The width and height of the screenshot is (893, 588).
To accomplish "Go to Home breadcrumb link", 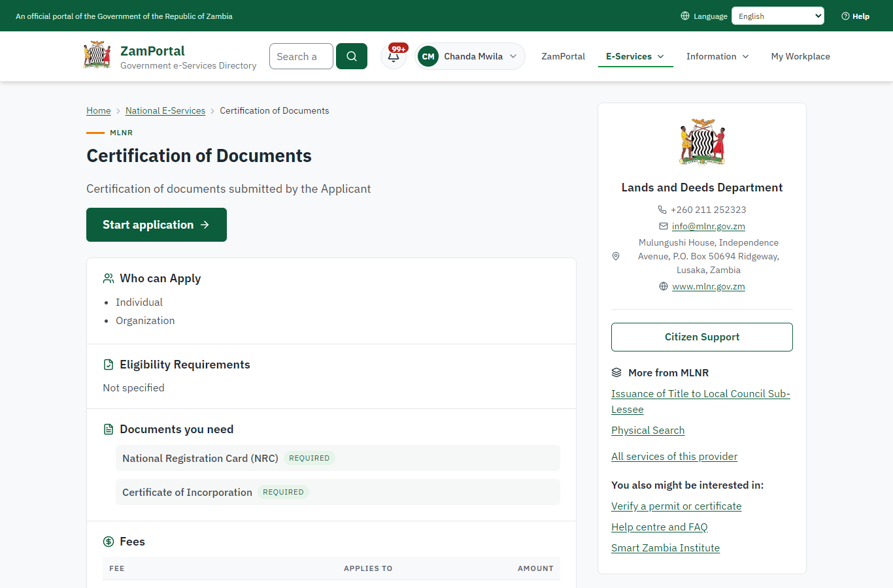I will pyautogui.click(x=99, y=110).
